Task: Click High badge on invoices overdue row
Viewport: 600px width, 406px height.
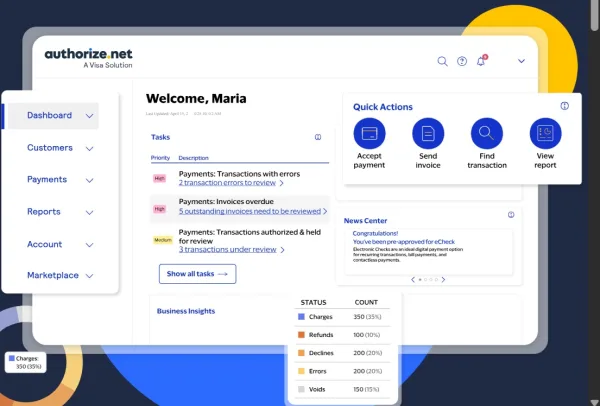Action: pos(160,209)
